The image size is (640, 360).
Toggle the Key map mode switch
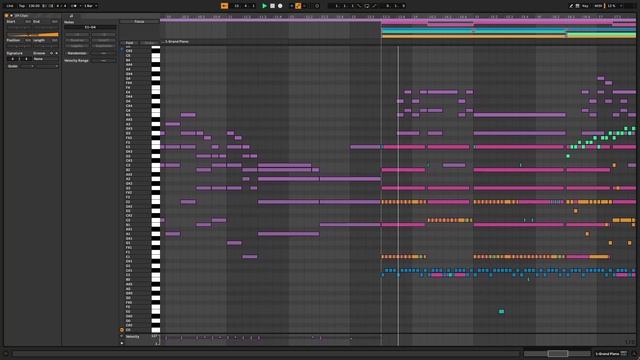click(585, 6)
